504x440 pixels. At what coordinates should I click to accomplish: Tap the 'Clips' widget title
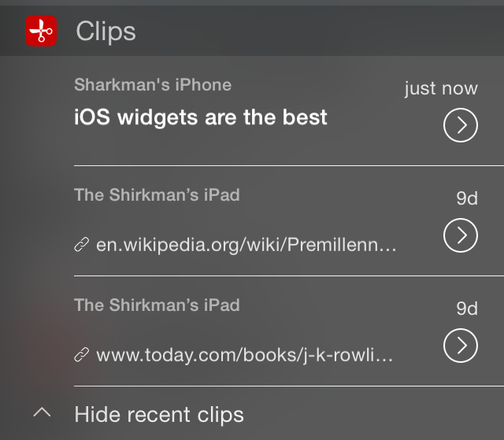(106, 31)
